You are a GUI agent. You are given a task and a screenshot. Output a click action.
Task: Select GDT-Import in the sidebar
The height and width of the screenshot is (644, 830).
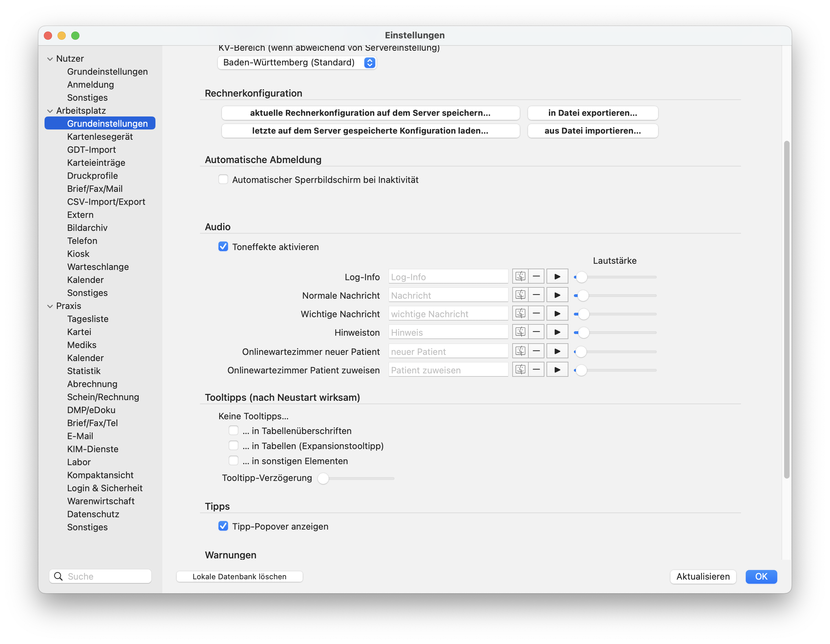coord(91,149)
